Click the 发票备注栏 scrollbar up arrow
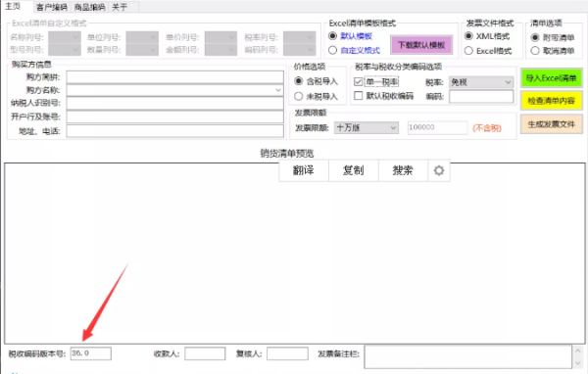This screenshot has width=588, height=374. (577, 351)
